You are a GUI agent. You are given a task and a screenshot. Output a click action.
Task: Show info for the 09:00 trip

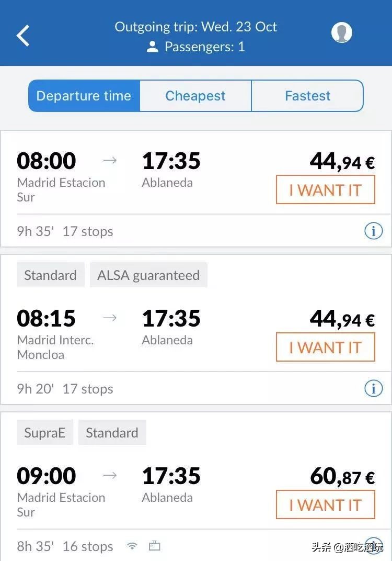[x=373, y=544]
